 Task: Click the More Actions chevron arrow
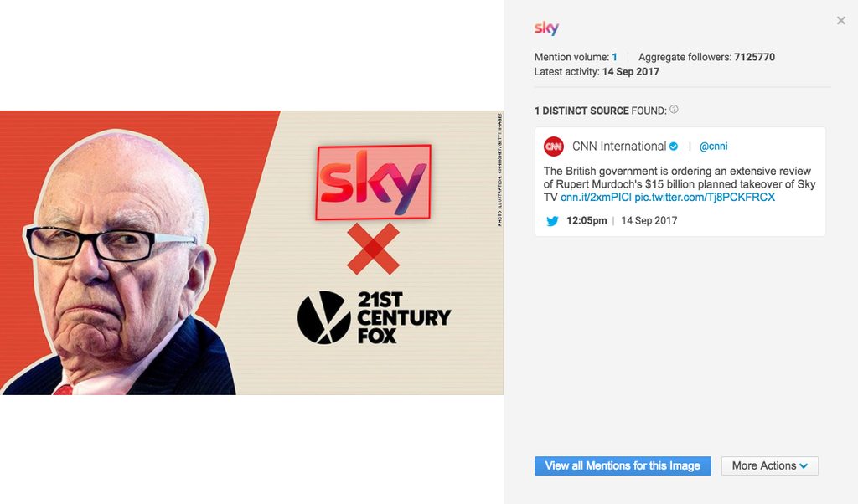pyautogui.click(x=804, y=466)
